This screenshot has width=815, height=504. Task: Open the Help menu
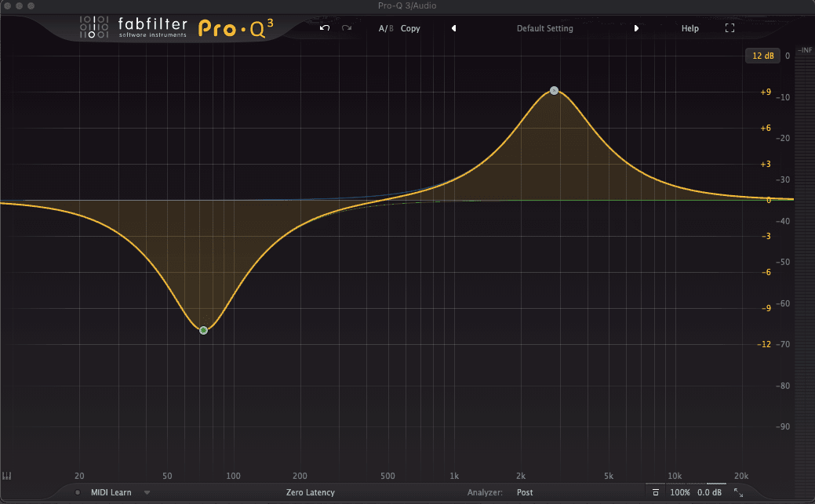[x=689, y=28]
